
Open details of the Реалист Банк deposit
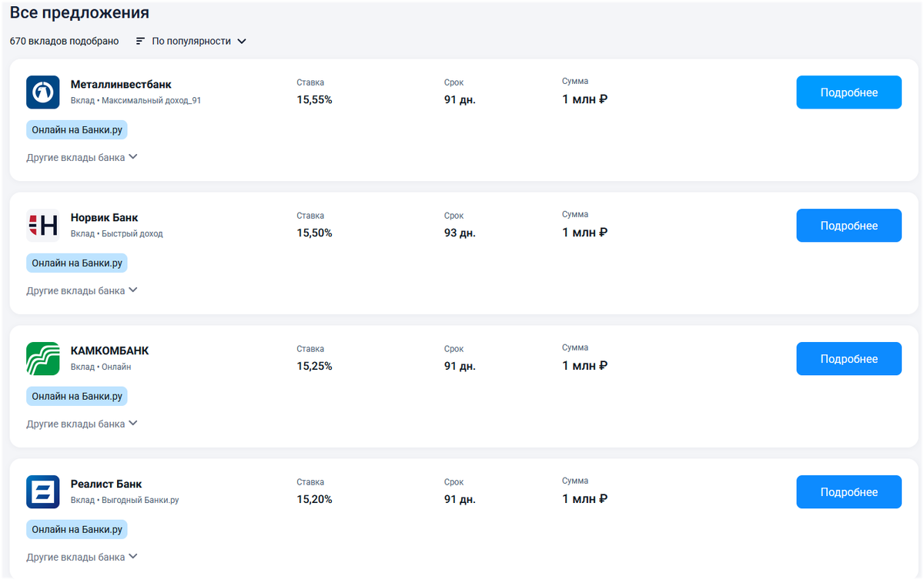point(849,492)
